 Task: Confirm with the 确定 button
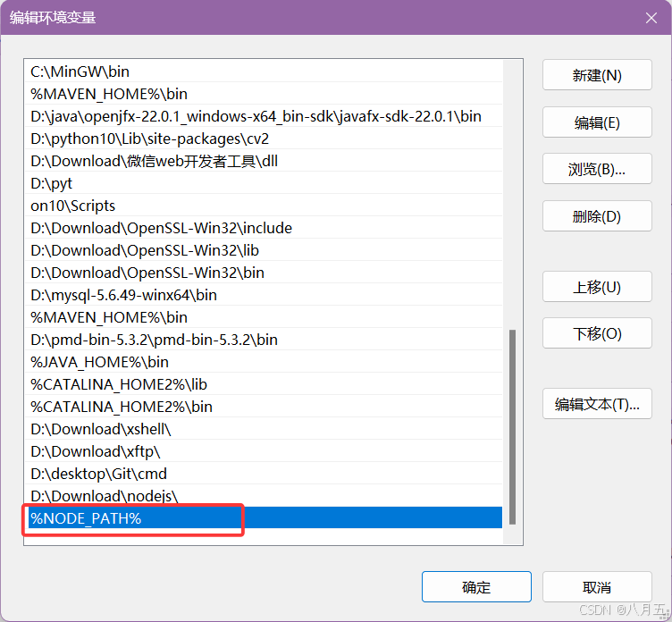[476, 587]
